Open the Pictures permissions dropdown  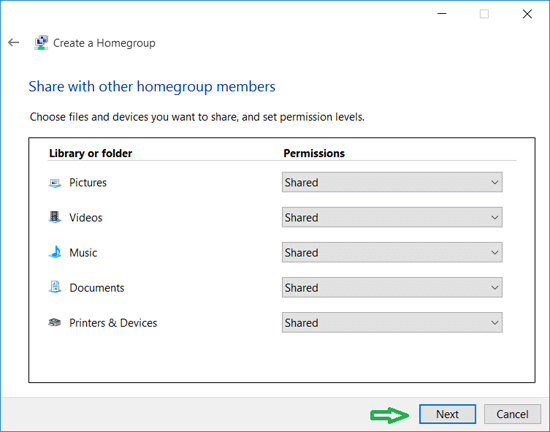[x=392, y=182]
